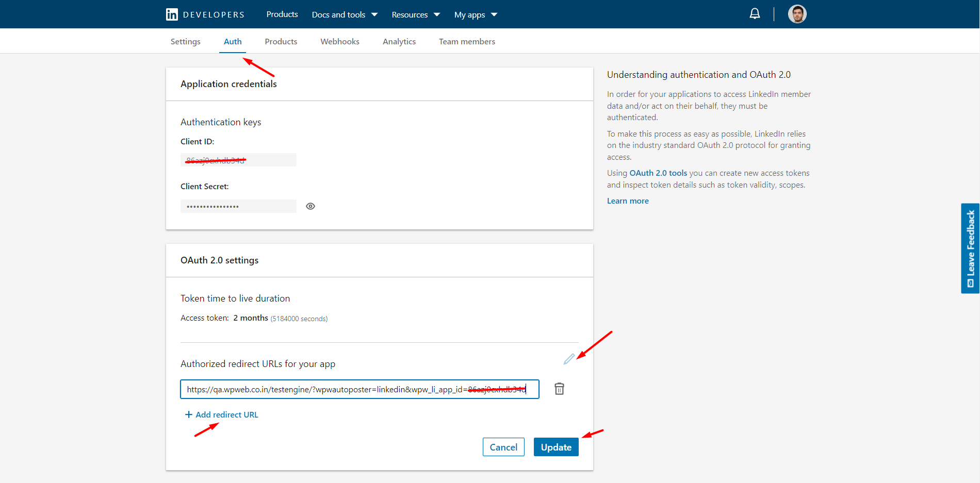This screenshot has height=483, width=980.
Task: Delete the redirect URL with trash icon
Action: (x=559, y=389)
